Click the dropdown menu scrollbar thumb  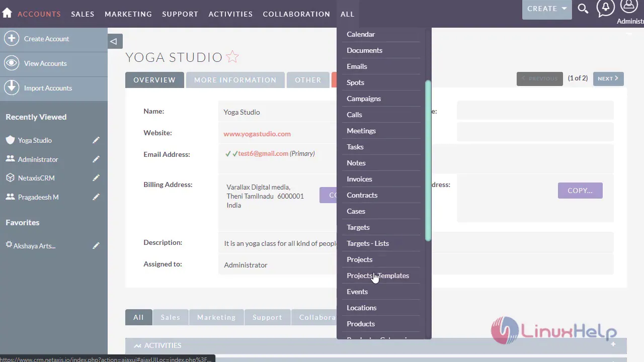coord(428,160)
